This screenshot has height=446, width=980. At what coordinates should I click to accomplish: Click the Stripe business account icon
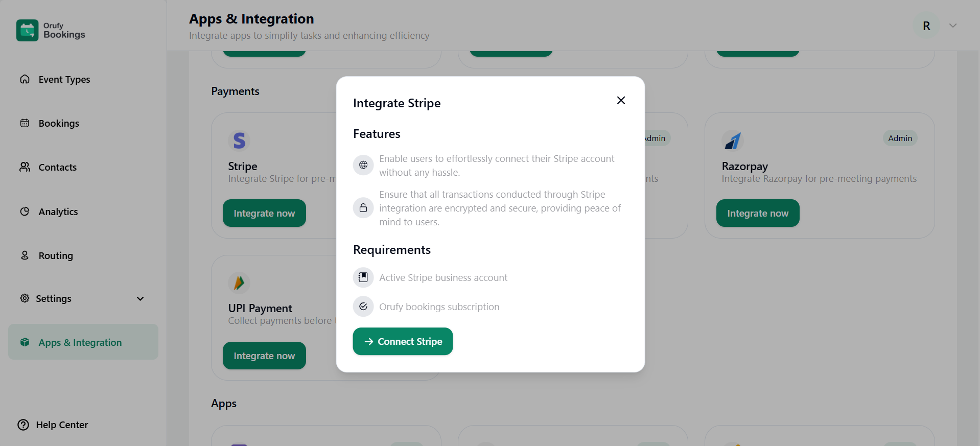pyautogui.click(x=363, y=277)
